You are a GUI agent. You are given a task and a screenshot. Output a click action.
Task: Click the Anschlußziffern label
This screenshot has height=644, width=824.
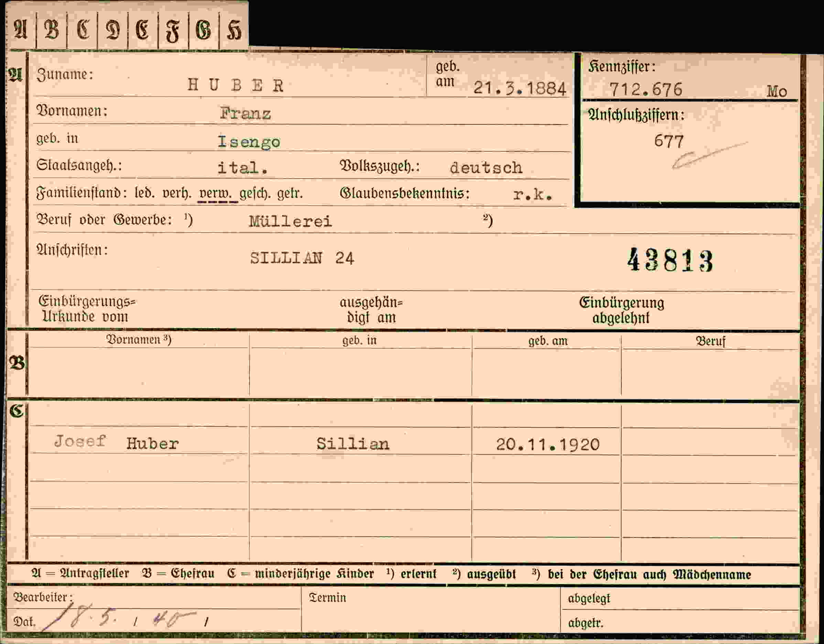click(x=636, y=115)
